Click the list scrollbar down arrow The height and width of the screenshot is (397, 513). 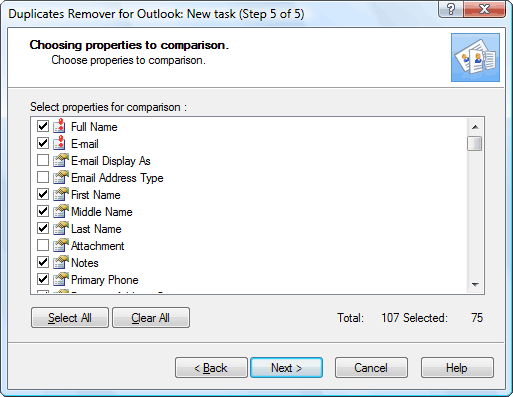[x=475, y=284]
